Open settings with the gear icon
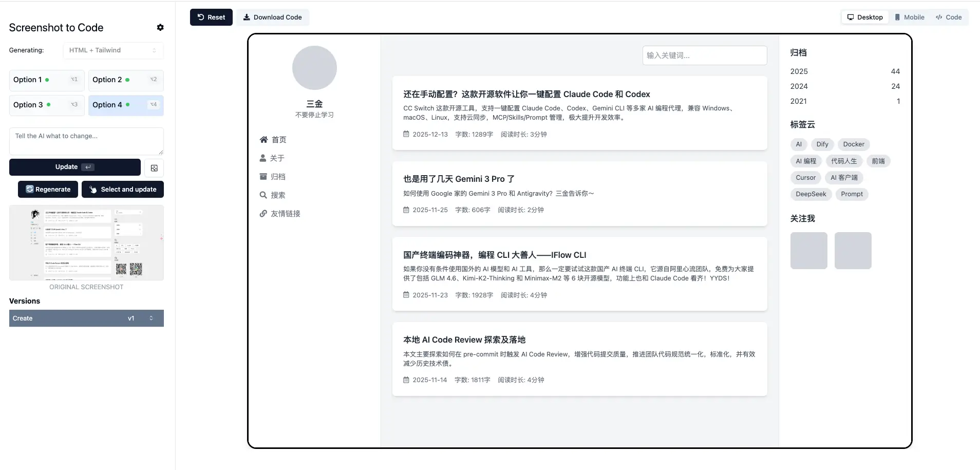The width and height of the screenshot is (980, 470). (x=160, y=28)
